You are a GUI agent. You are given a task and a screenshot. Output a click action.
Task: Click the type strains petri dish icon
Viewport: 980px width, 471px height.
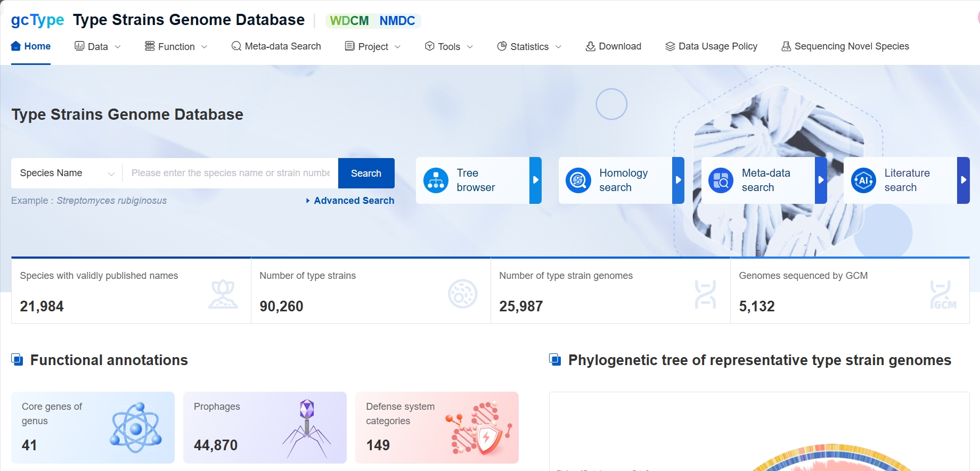(463, 294)
